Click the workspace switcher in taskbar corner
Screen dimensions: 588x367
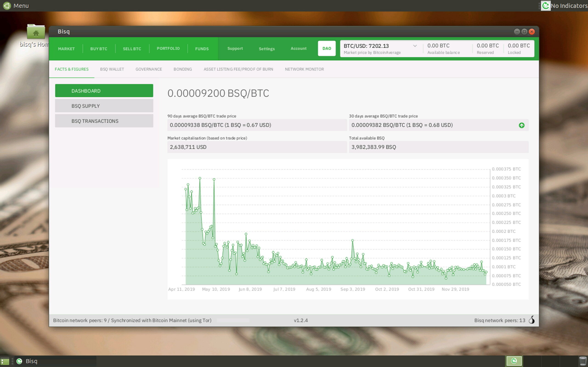(x=5, y=361)
